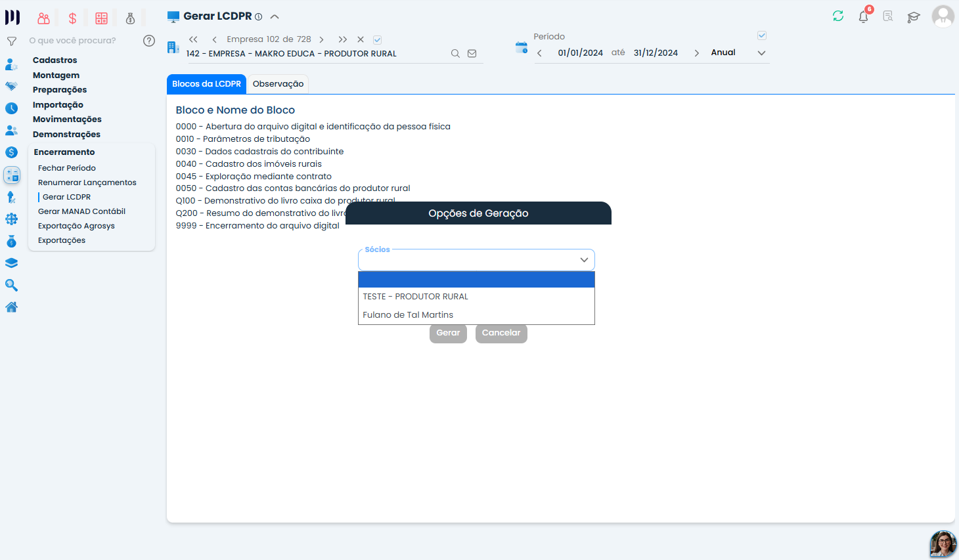Toggle the checkbox next to company navigation
Screen dimensions: 959x560
coord(378,40)
